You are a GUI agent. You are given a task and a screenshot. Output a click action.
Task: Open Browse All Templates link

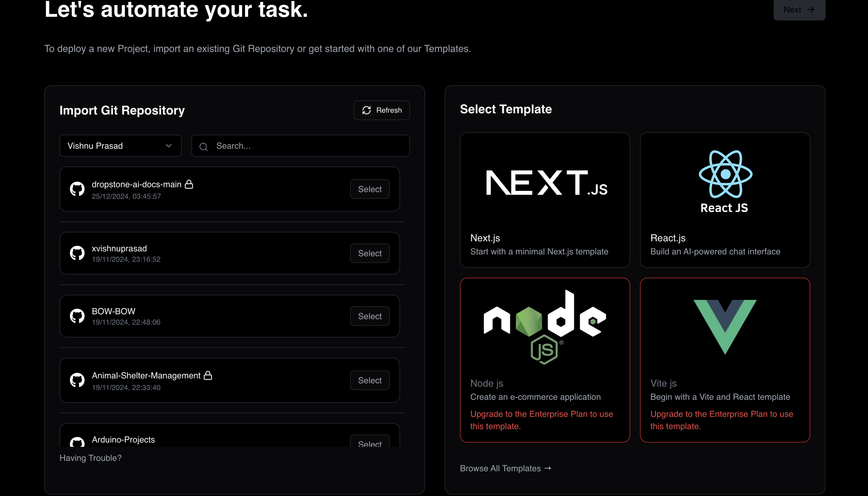(x=505, y=469)
